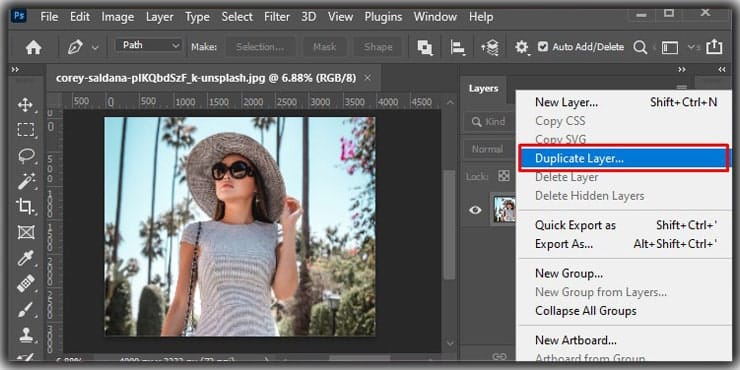Open the Help menu
Viewport: 740px width, 370px height.
[x=481, y=17]
